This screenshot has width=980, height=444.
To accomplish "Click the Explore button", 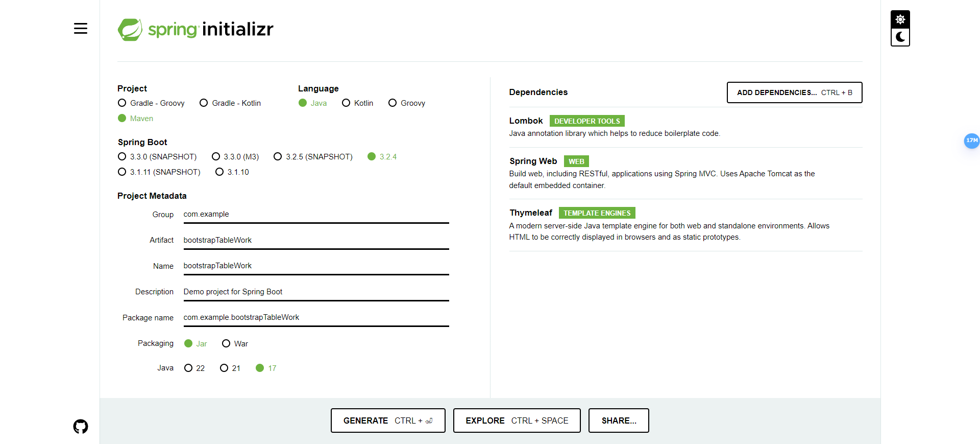I will [x=517, y=420].
